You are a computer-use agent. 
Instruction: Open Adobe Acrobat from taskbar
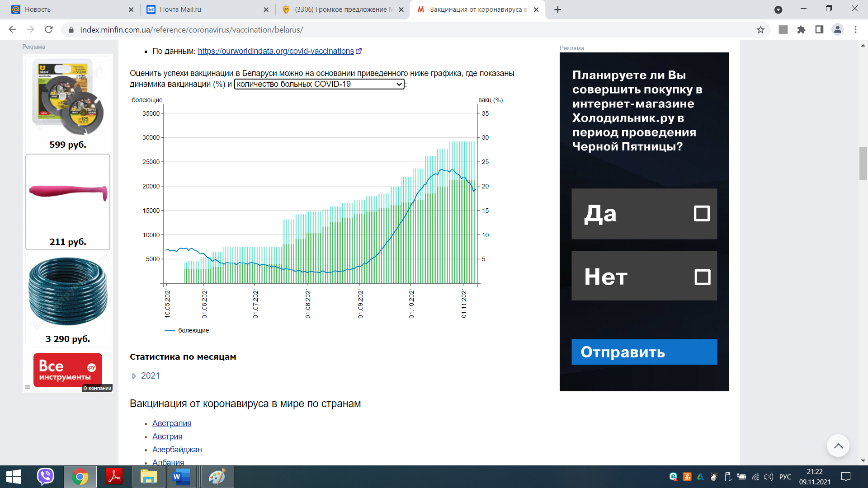tap(114, 477)
